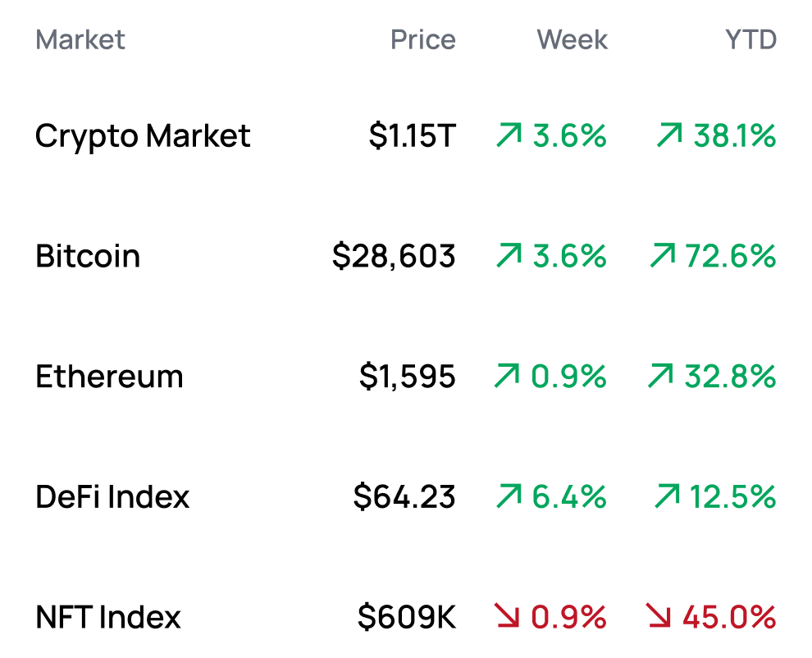Open the Ethereum market row

click(109, 377)
